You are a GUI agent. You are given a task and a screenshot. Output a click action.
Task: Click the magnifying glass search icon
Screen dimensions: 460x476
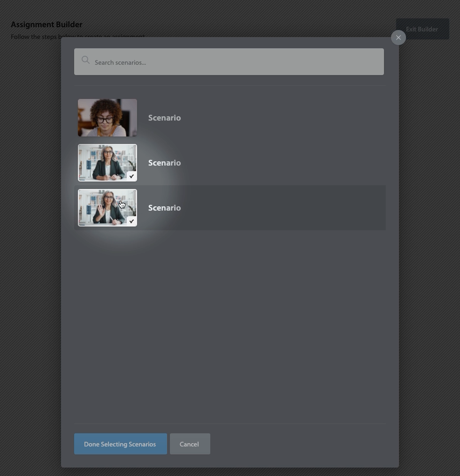pos(85,60)
